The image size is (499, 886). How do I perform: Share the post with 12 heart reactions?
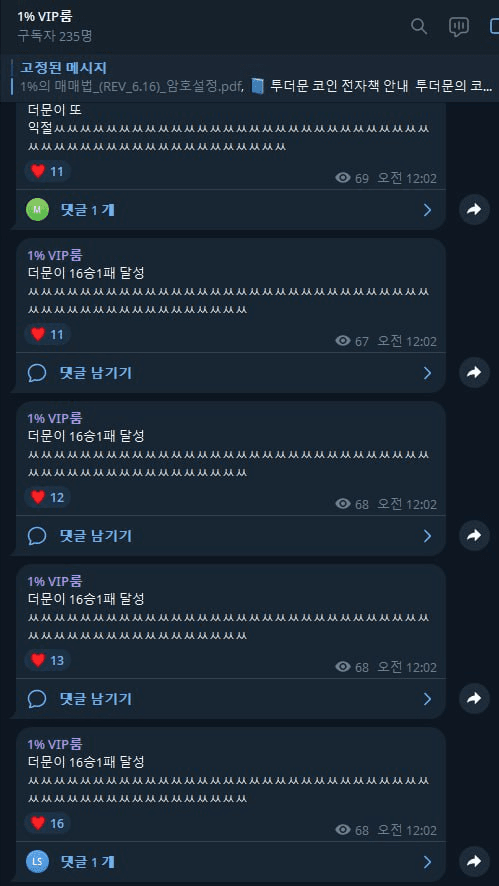(474, 535)
